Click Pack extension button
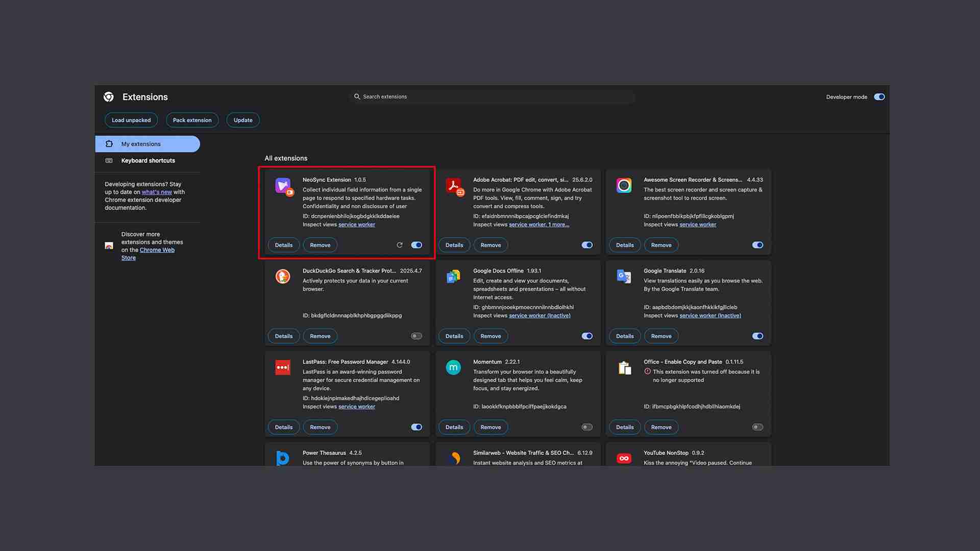Screen dimensions: 980x551 [192, 120]
